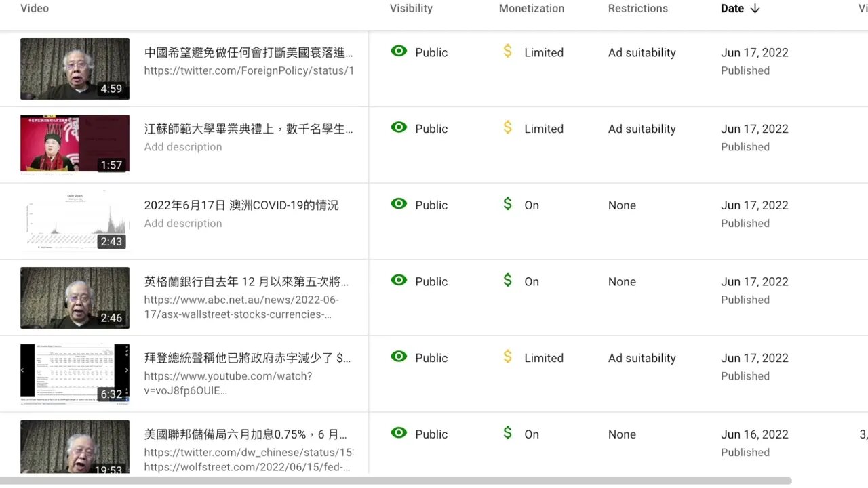Click the eye icon on the Jiangsu Normal University row

(399, 128)
